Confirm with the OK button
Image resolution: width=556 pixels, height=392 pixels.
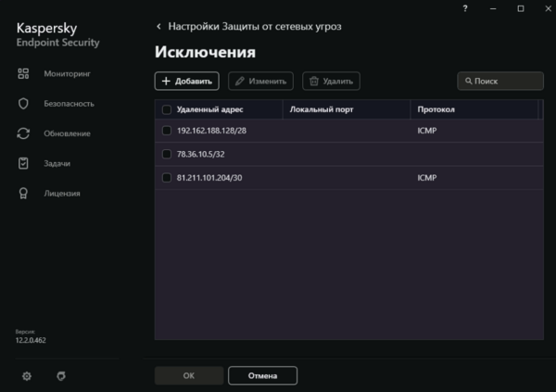click(189, 375)
